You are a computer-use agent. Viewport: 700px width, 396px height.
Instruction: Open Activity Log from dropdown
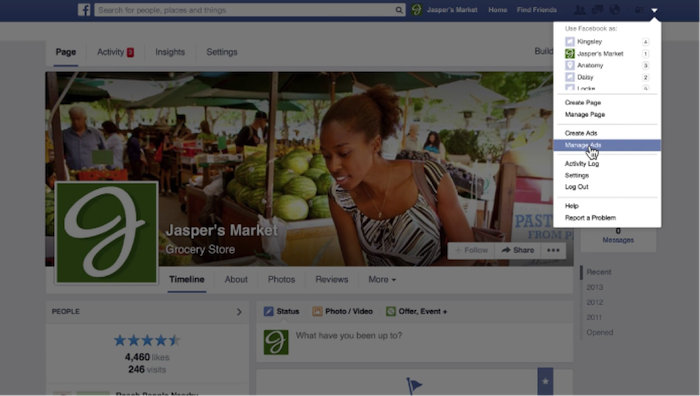tap(582, 164)
